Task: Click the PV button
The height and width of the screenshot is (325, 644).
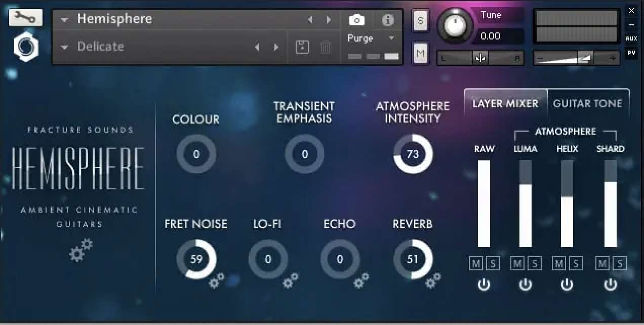Action: pyautogui.click(x=631, y=52)
